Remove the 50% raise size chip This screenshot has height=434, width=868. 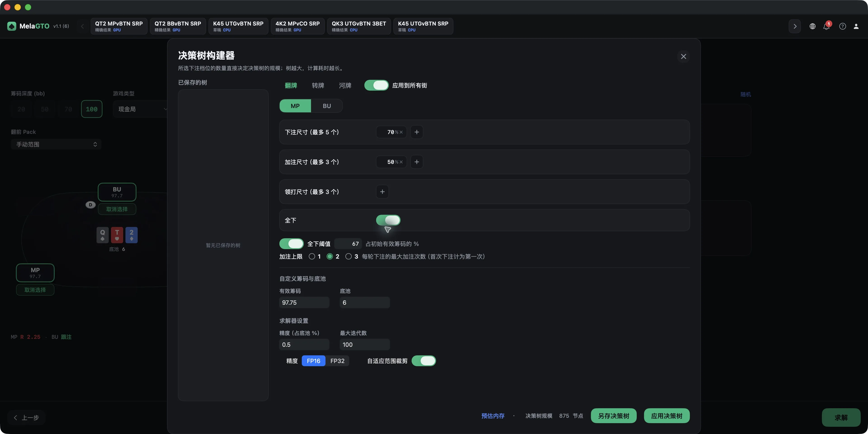point(401,162)
